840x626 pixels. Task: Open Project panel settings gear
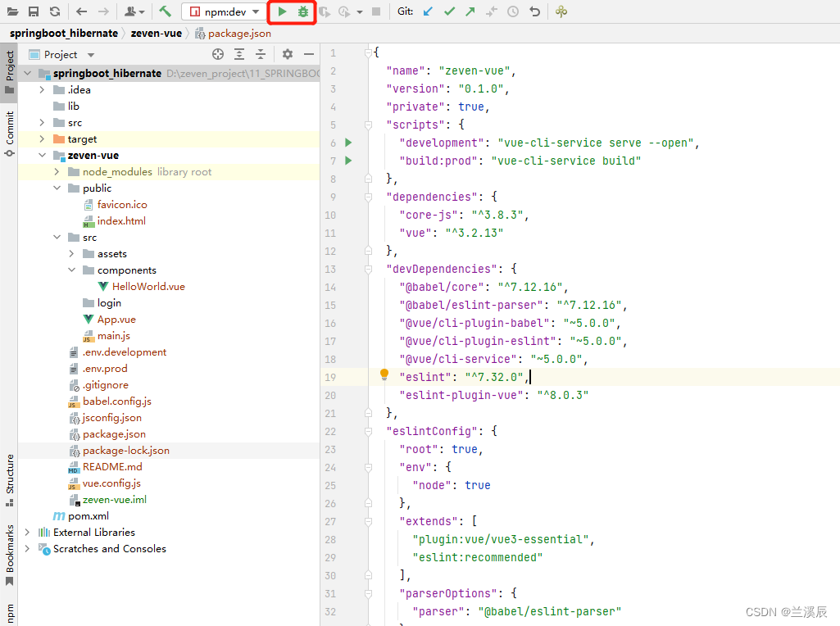(x=288, y=54)
